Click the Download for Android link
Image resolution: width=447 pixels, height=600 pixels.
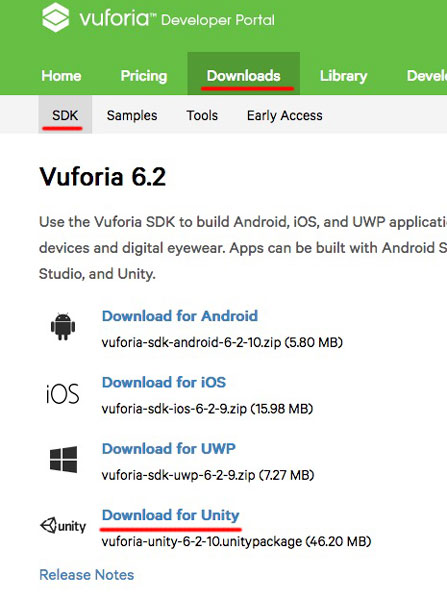pyautogui.click(x=180, y=316)
